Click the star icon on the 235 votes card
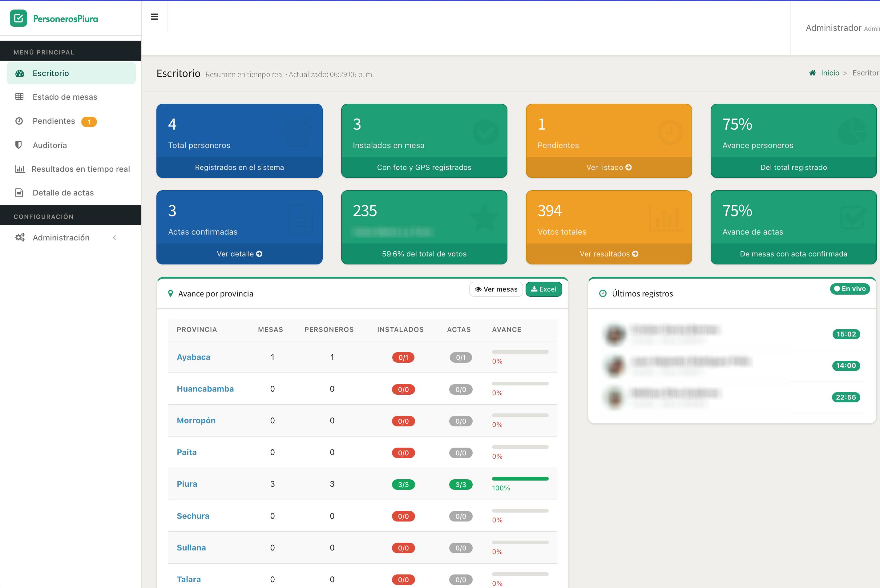Image resolution: width=880 pixels, height=588 pixels. tap(484, 218)
